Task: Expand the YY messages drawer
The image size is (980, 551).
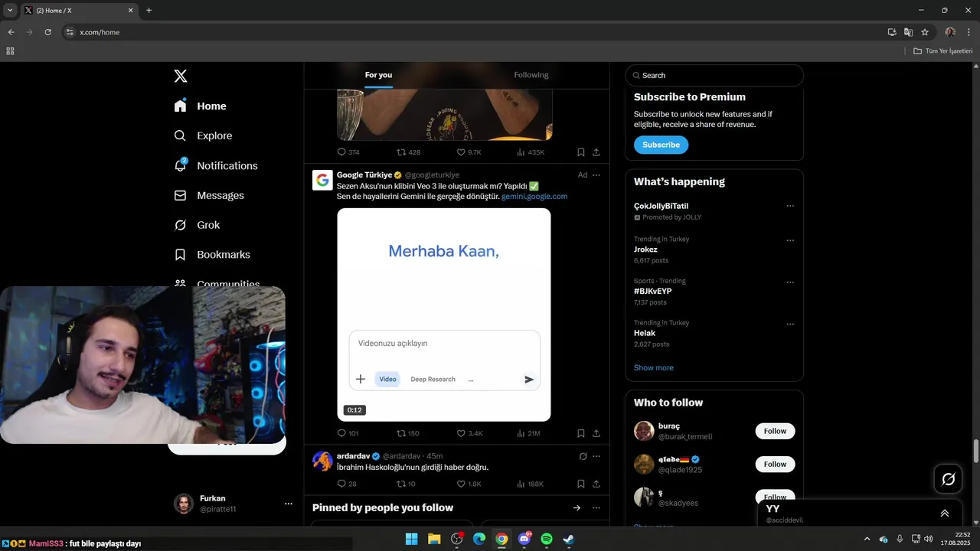Action: point(945,514)
